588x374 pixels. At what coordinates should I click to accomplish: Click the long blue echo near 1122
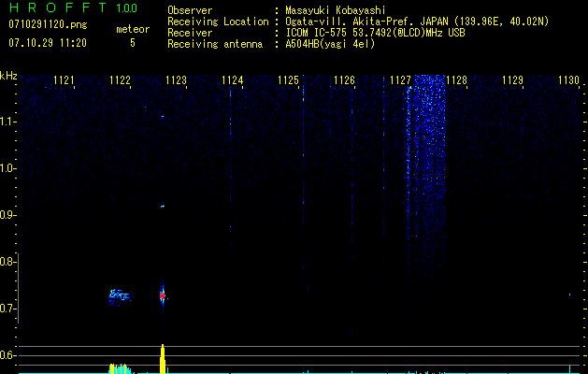click(x=120, y=296)
